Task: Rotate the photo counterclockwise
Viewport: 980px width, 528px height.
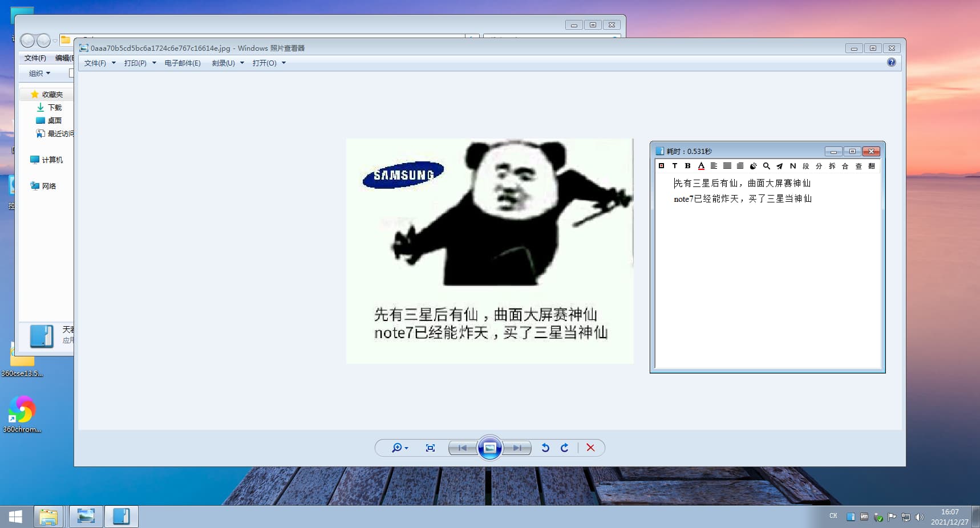Action: click(x=545, y=448)
